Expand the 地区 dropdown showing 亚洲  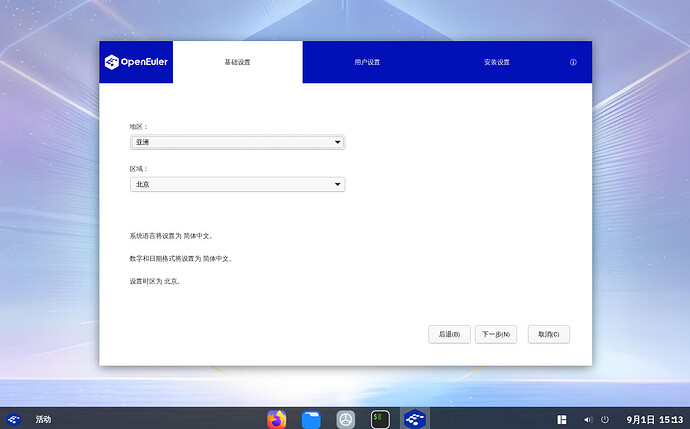pyautogui.click(x=237, y=142)
